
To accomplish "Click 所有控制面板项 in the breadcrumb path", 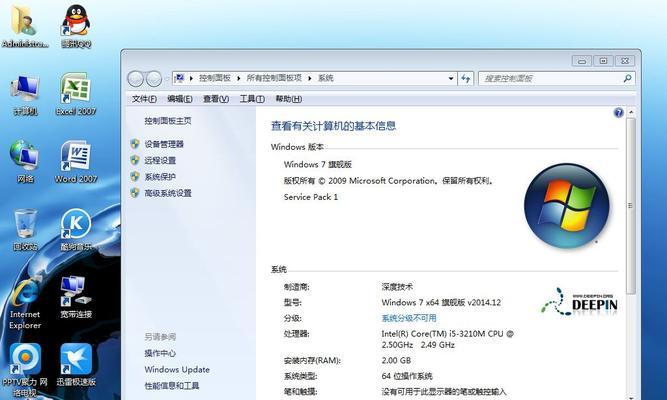I will [x=274, y=78].
